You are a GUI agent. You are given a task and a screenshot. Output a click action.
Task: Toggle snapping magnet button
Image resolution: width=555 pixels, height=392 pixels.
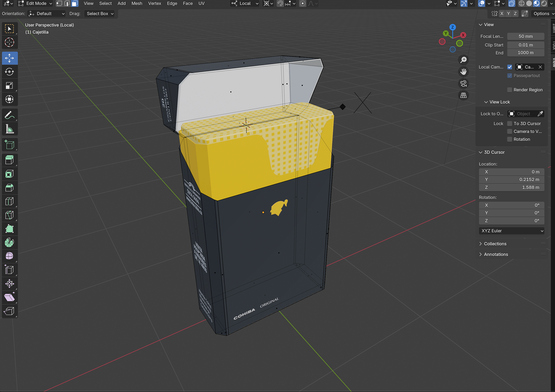pyautogui.click(x=280, y=3)
